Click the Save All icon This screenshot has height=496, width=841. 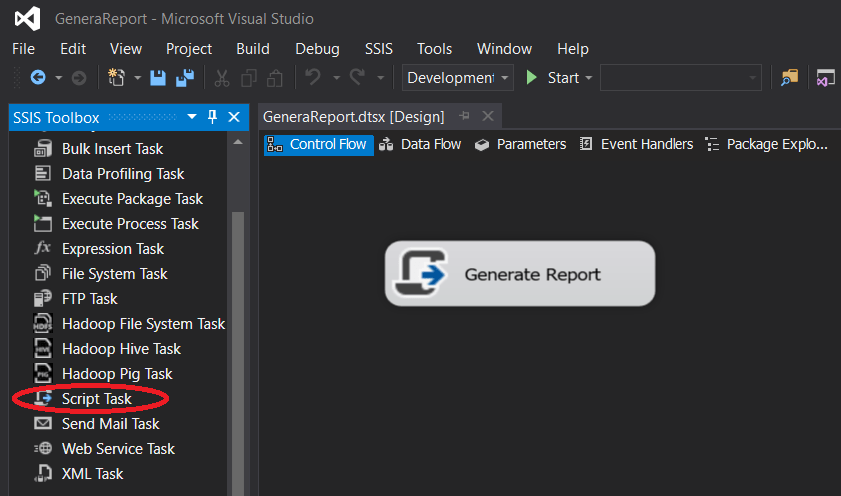click(x=185, y=78)
